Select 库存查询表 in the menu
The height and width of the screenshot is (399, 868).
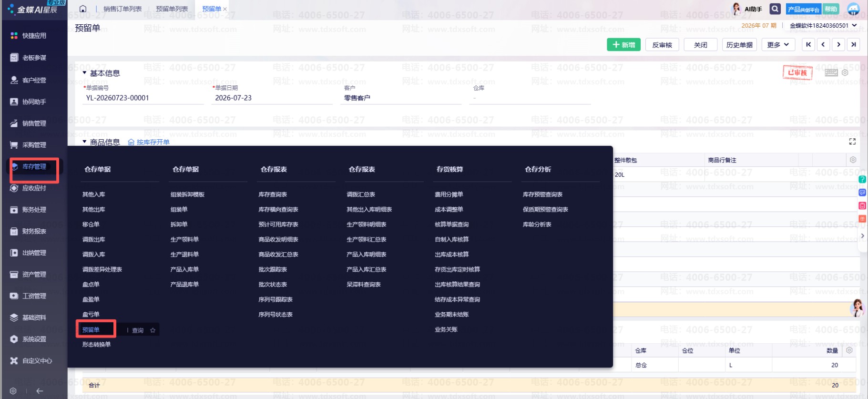(273, 194)
